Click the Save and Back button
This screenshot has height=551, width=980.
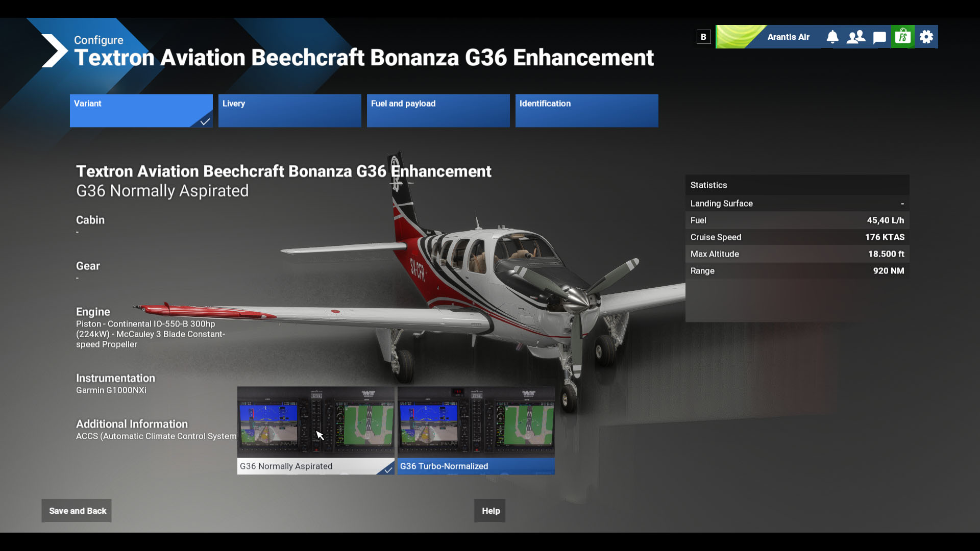tap(77, 511)
